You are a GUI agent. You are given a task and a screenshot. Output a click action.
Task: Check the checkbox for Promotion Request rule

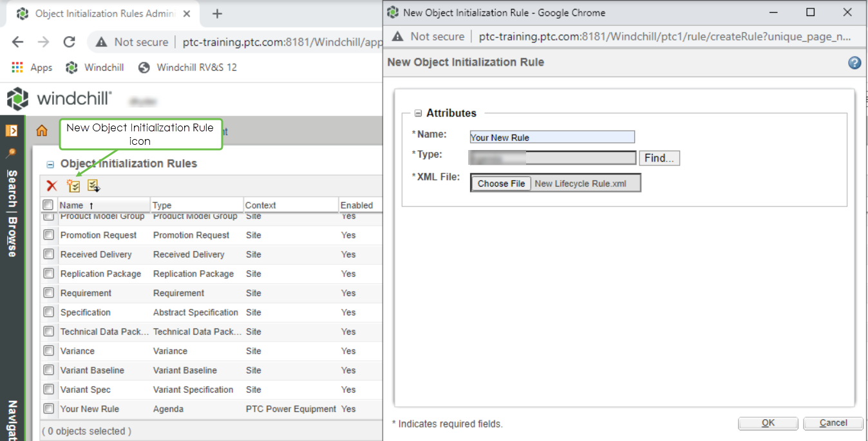tap(48, 234)
